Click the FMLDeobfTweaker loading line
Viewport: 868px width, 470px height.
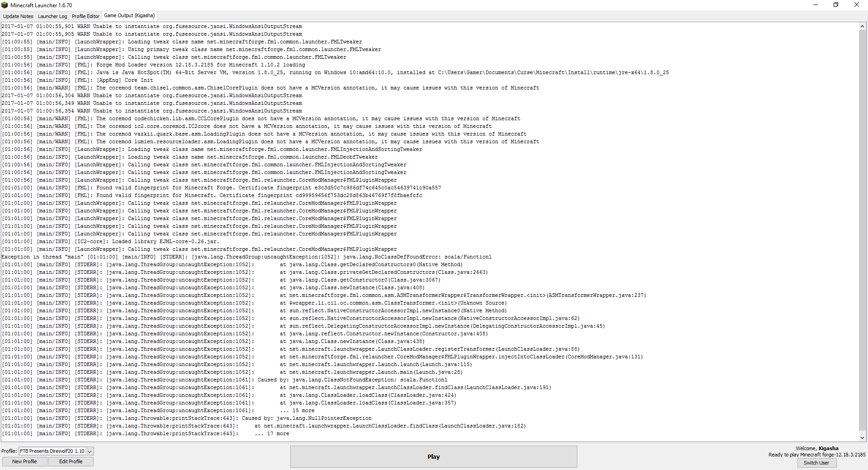(x=190, y=157)
